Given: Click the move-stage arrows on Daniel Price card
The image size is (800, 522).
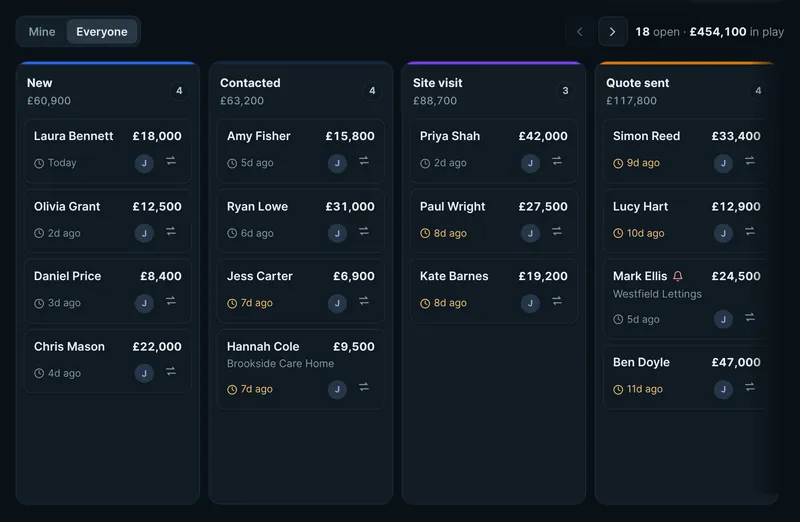Looking at the screenshot, I should (171, 301).
